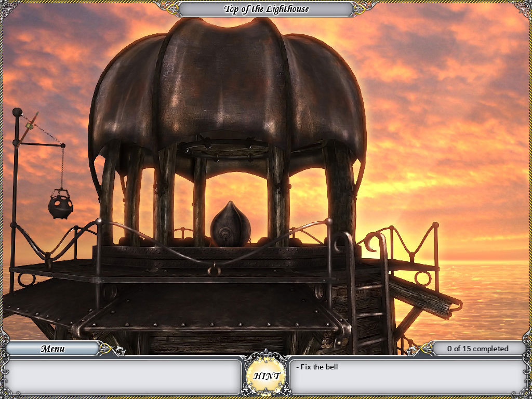
Task: Click the ball atop the left pole
Action: pos(17,112)
